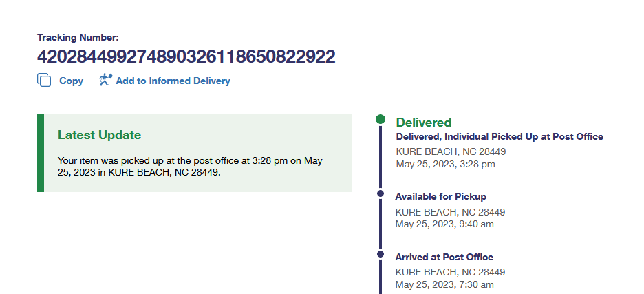644x294 pixels.
Task: Click the green Delivered status dot
Action: (380, 120)
